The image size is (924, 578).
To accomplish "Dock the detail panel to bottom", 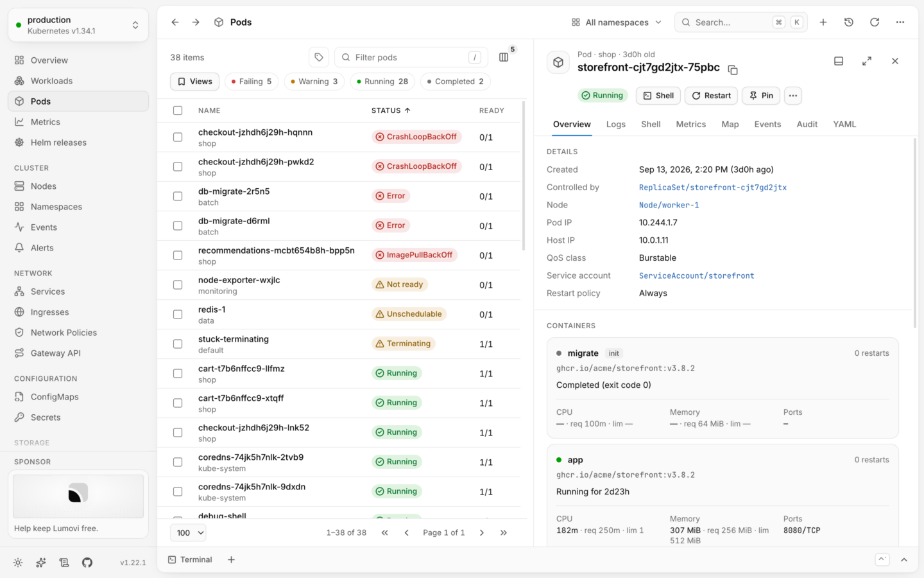I will pyautogui.click(x=839, y=61).
